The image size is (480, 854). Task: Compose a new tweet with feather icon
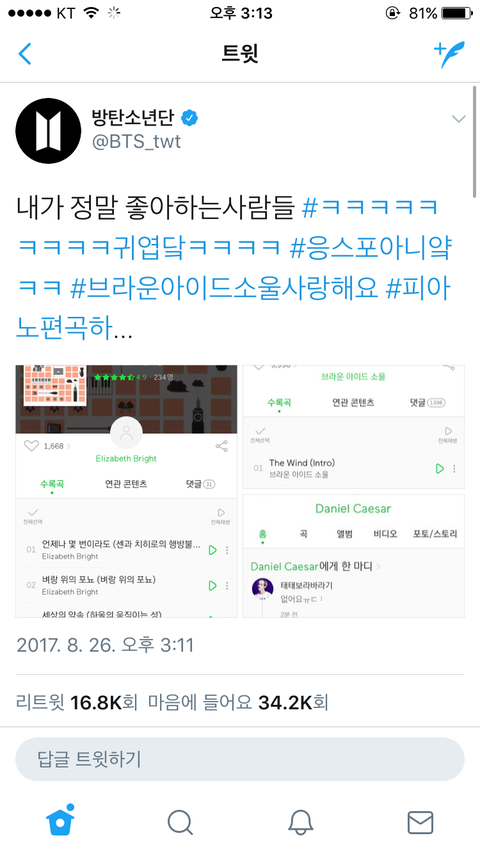click(449, 54)
